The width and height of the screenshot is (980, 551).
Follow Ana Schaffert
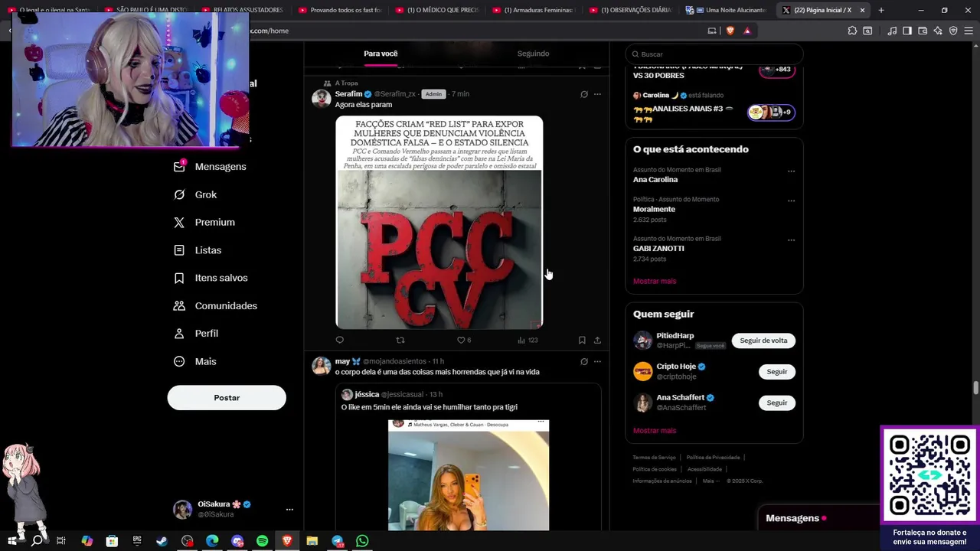(x=777, y=403)
